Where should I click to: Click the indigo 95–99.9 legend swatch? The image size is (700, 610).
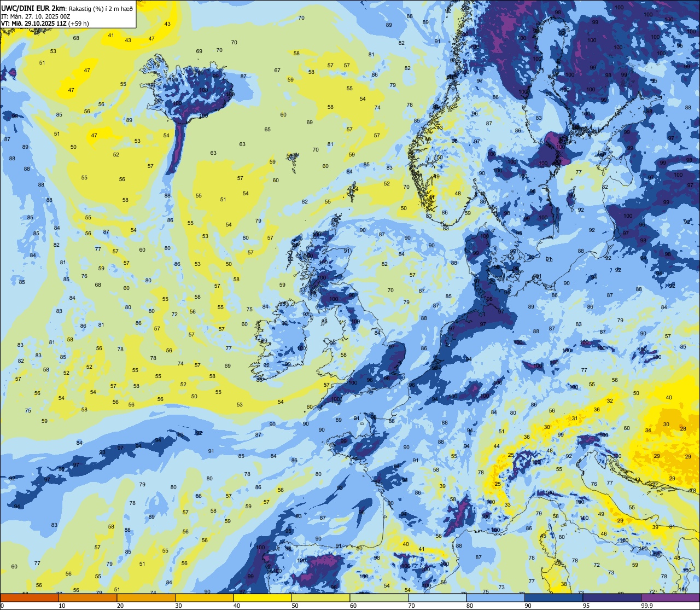[x=612, y=597]
